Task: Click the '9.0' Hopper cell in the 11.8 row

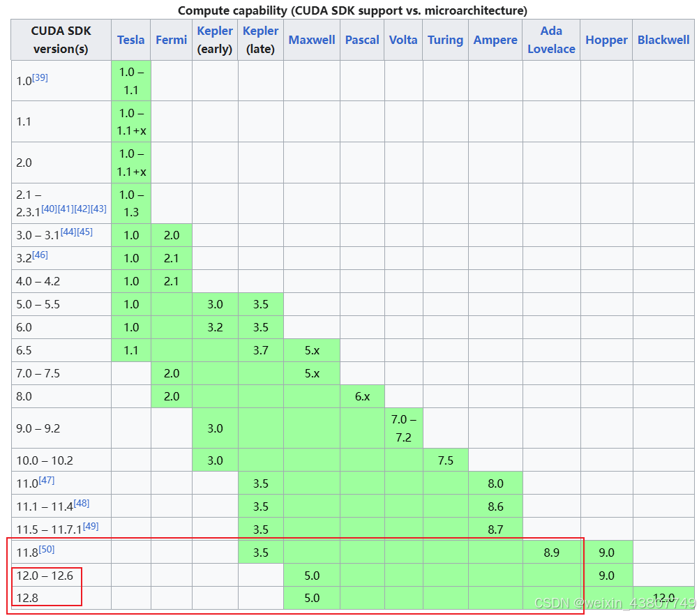Action: (x=606, y=553)
